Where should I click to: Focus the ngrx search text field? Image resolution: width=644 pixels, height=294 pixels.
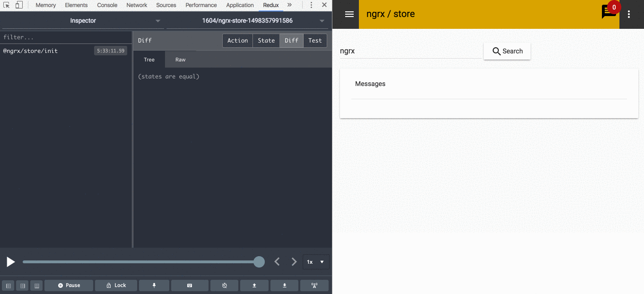point(410,51)
